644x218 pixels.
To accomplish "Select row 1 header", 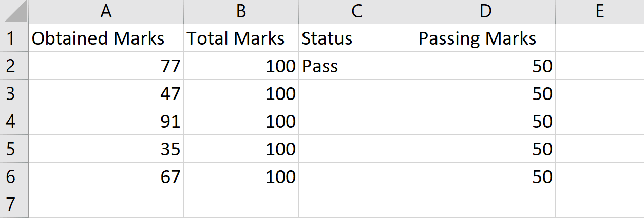I will click(14, 38).
